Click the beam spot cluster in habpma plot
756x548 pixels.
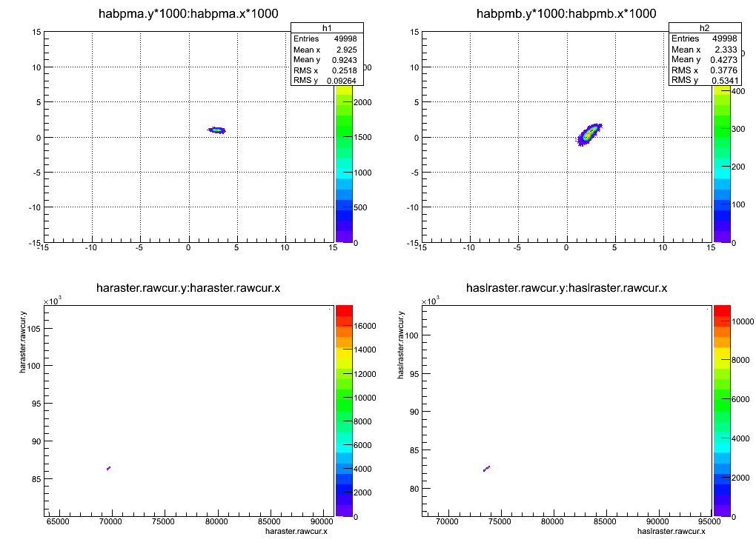tap(217, 130)
